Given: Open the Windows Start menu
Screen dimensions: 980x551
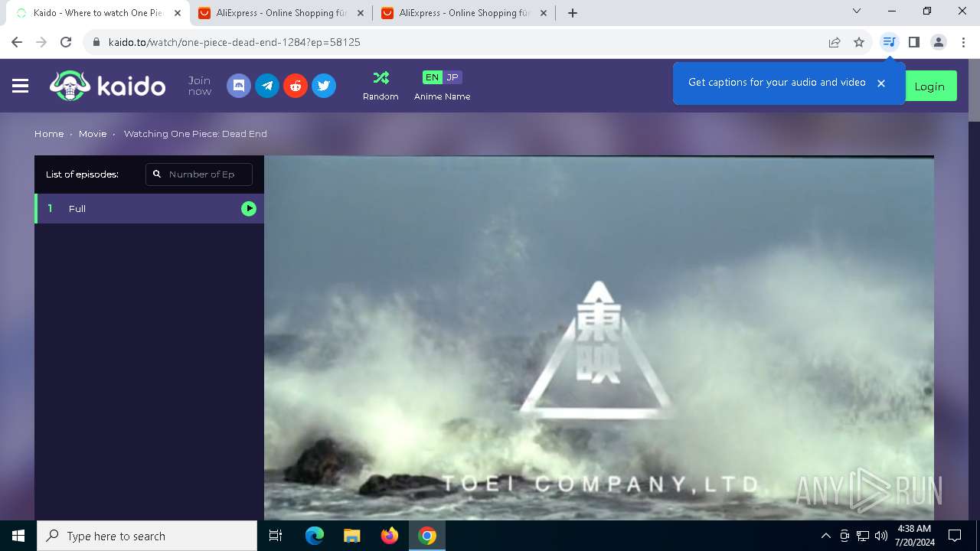Looking at the screenshot, I should (18, 536).
